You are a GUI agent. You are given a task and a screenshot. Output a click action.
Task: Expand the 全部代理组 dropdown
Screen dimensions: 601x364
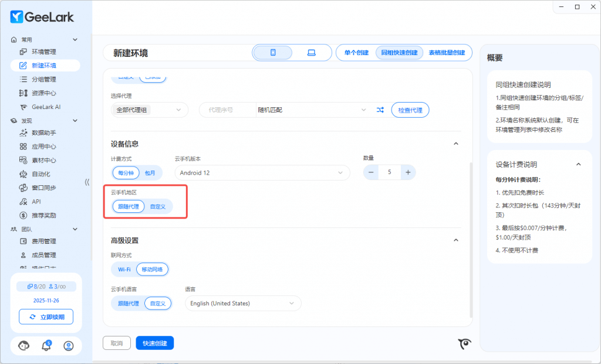150,110
